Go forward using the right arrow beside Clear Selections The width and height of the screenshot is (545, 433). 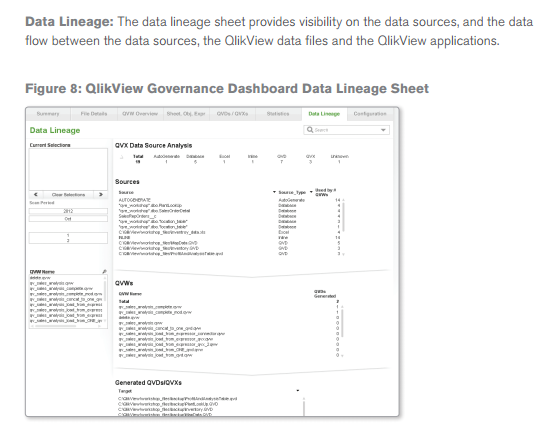pos(101,195)
